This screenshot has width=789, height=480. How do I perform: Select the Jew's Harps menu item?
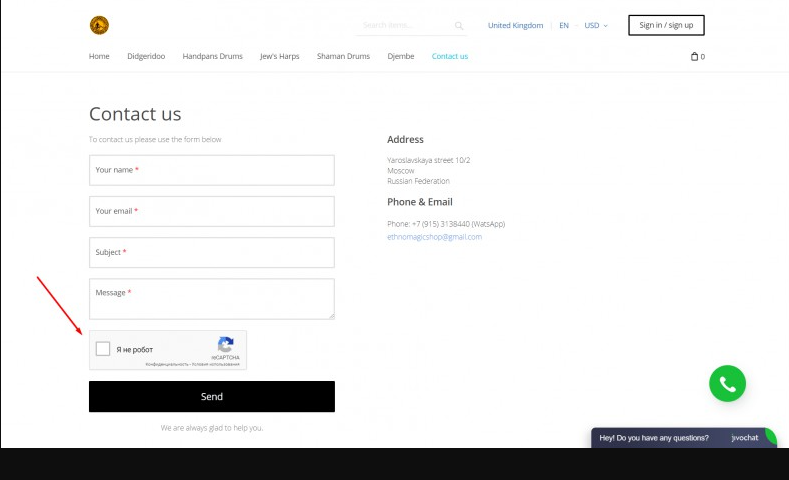(279, 56)
